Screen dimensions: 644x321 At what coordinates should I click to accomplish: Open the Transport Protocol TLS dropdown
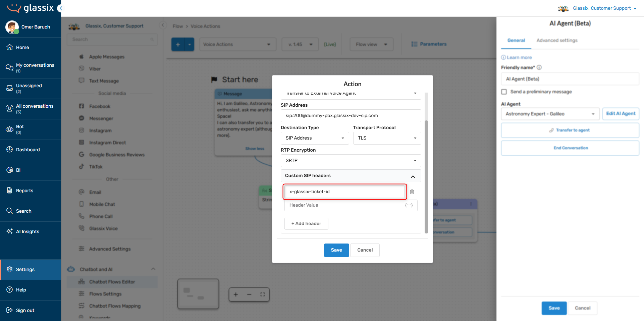tap(387, 138)
